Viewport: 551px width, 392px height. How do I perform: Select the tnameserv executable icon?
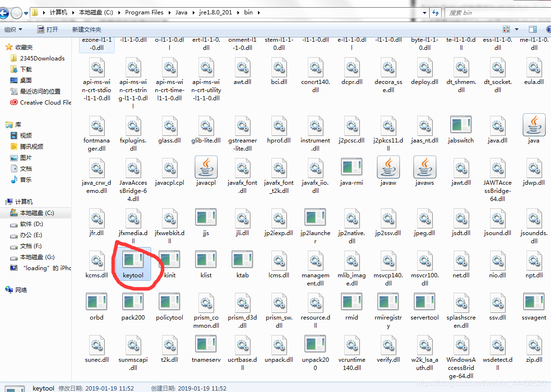point(206,344)
